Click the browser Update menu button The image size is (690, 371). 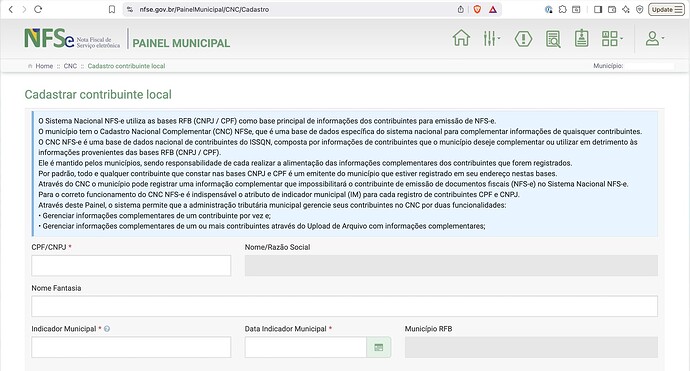666,9
